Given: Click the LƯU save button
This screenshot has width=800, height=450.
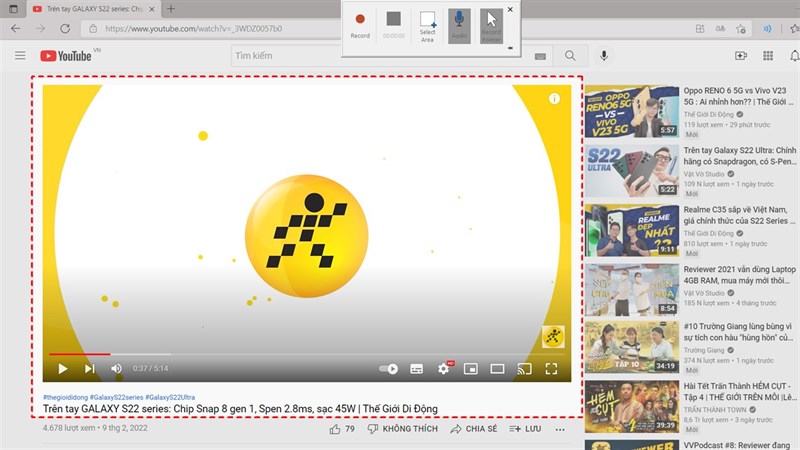Looking at the screenshot, I should [525, 429].
